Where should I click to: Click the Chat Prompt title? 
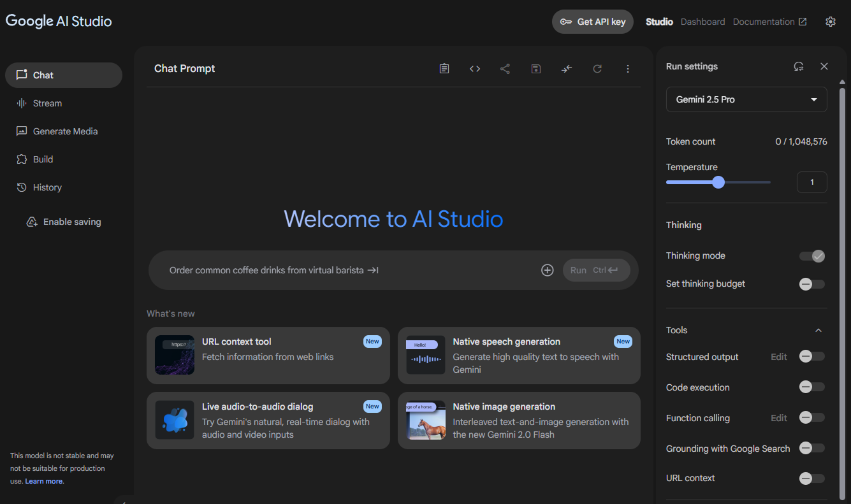[x=185, y=69]
